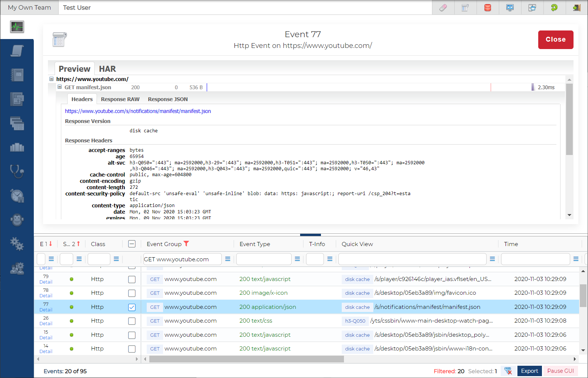
Task: Close the Event 77 panel
Action: point(556,40)
